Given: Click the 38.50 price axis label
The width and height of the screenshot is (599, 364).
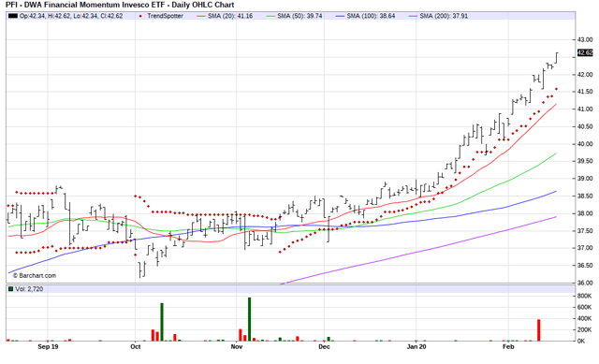Looking at the screenshot, I should [x=585, y=196].
